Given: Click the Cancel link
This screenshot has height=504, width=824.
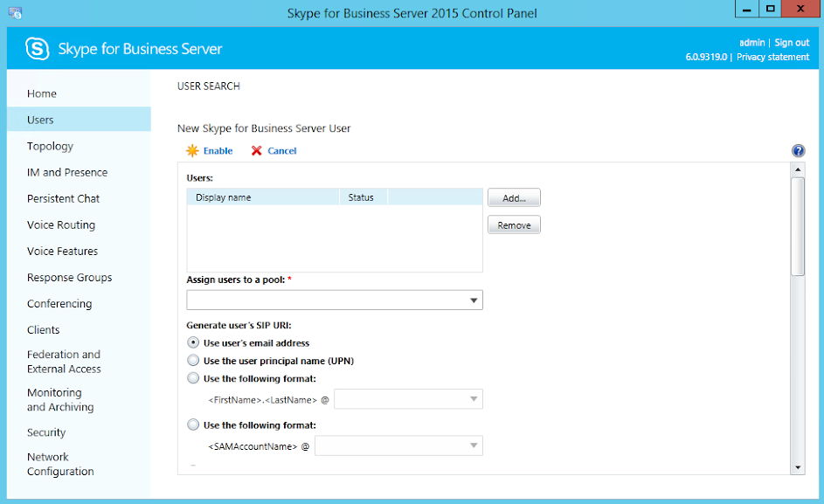Looking at the screenshot, I should (x=282, y=151).
